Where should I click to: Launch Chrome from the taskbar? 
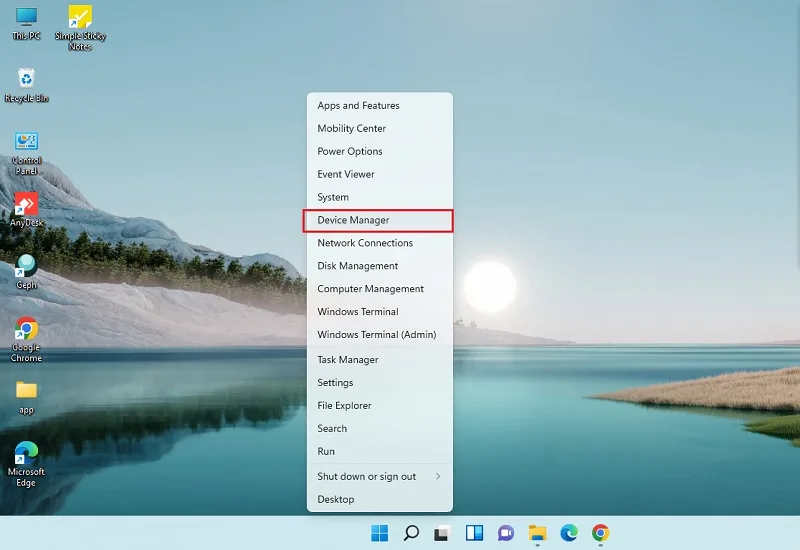(601, 533)
